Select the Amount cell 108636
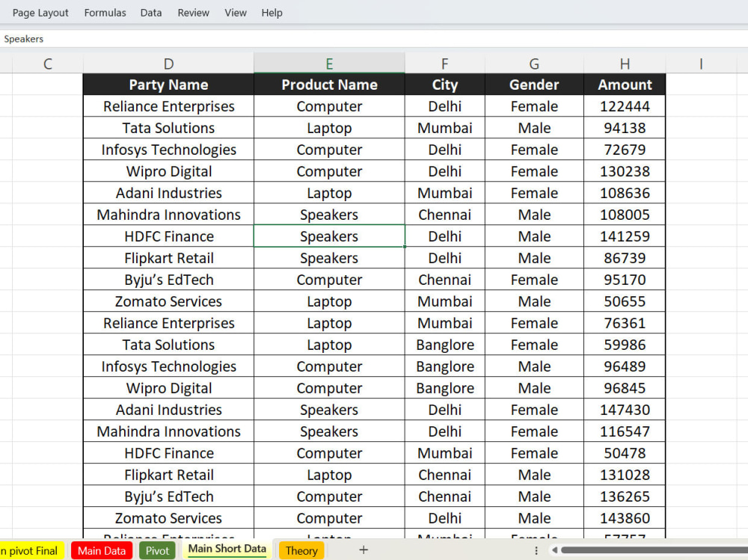 tap(625, 193)
